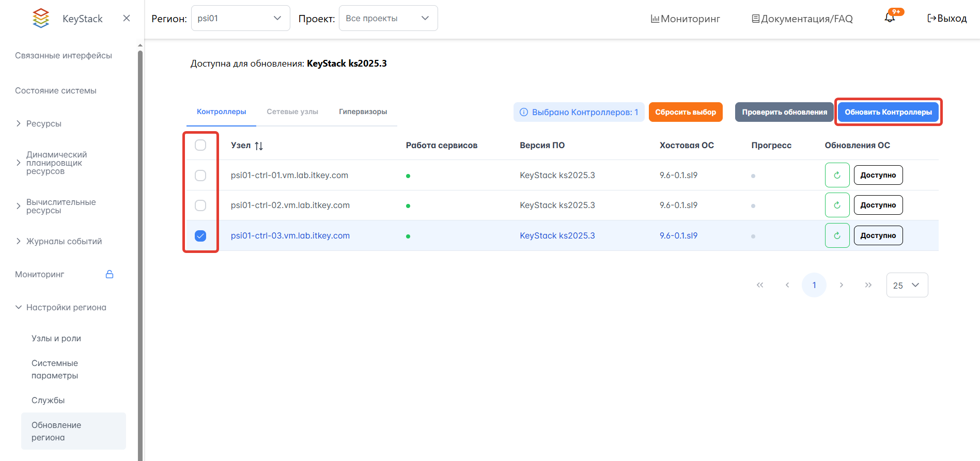Image resolution: width=980 pixels, height=461 pixels.
Task: Toggle the select-all checkbox in header
Action: [x=200, y=145]
